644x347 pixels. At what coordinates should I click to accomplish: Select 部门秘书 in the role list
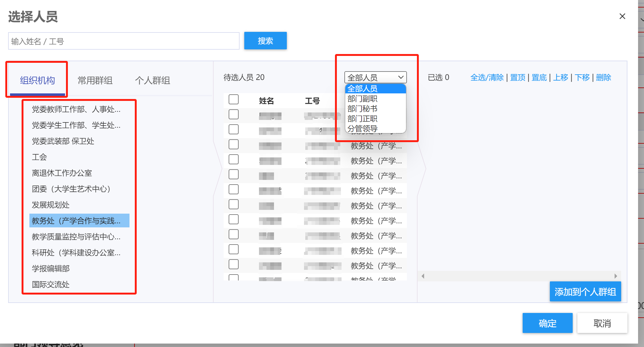pos(362,109)
